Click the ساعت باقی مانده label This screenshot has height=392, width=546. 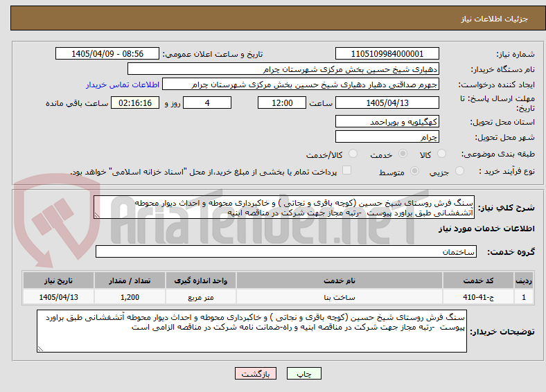click(x=77, y=103)
